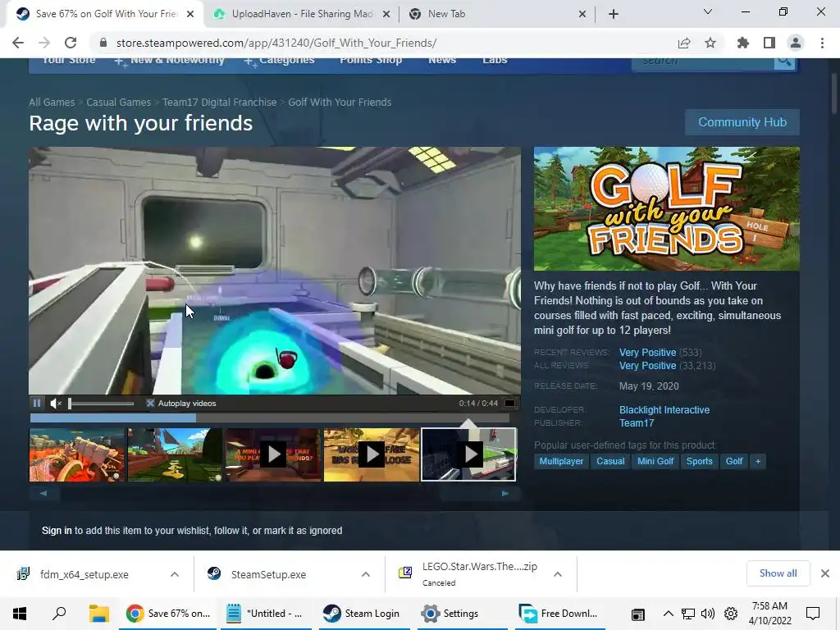Pause the game trailer video
The width and height of the screenshot is (840, 630).
pyautogui.click(x=36, y=404)
